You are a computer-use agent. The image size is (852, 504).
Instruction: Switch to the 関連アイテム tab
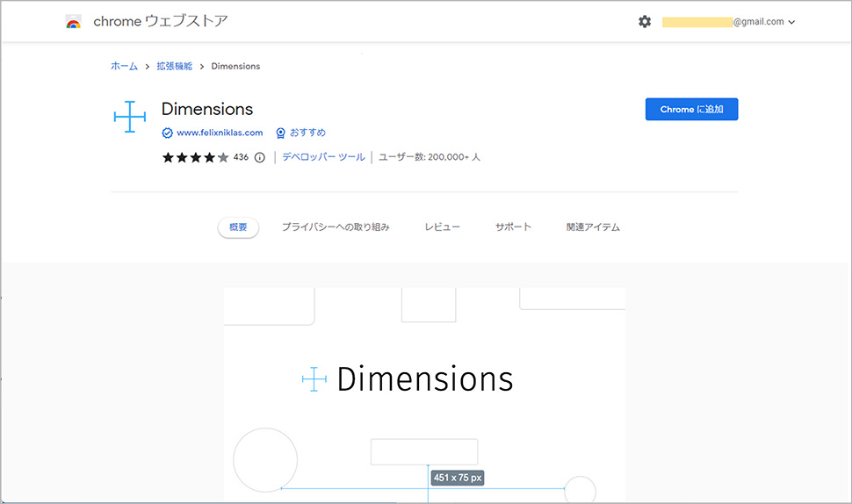point(593,227)
